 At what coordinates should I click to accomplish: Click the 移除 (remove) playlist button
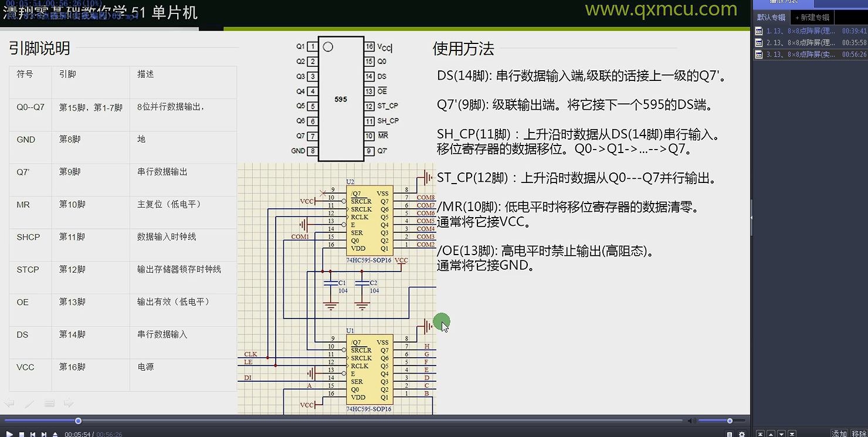859,434
